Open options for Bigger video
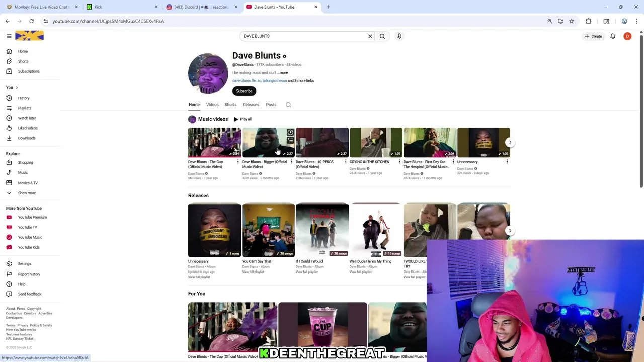 click(x=292, y=162)
